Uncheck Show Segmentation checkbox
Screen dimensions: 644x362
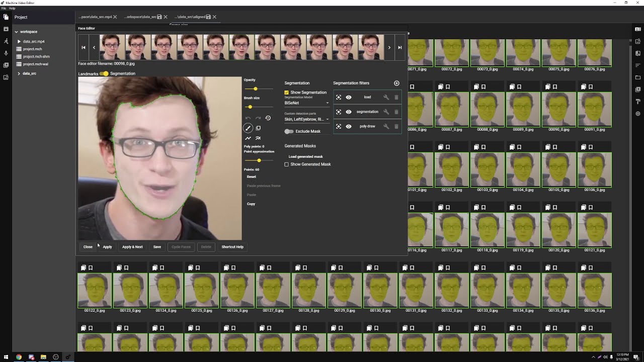point(287,93)
